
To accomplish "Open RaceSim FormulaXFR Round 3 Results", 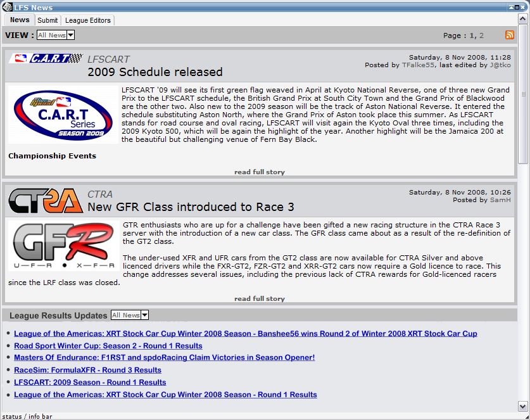I will (x=87, y=370).
